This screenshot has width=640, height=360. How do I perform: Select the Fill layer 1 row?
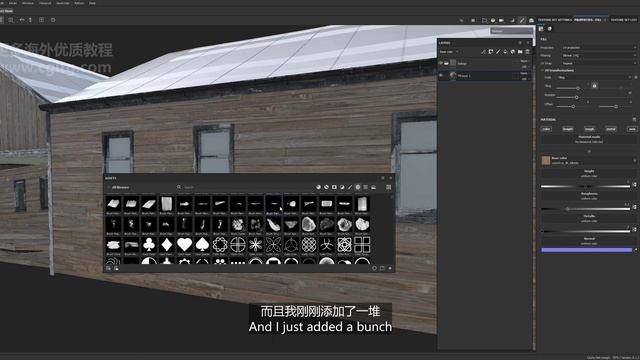484,76
